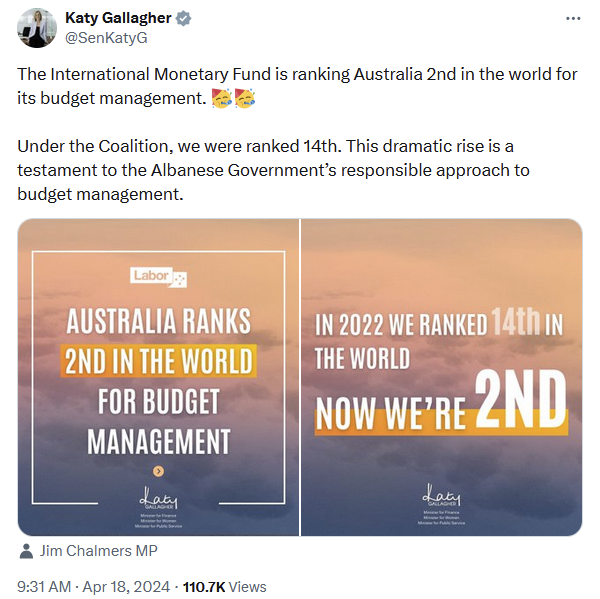
Task: Open the @SenKatyG handle link
Action: 108,38
